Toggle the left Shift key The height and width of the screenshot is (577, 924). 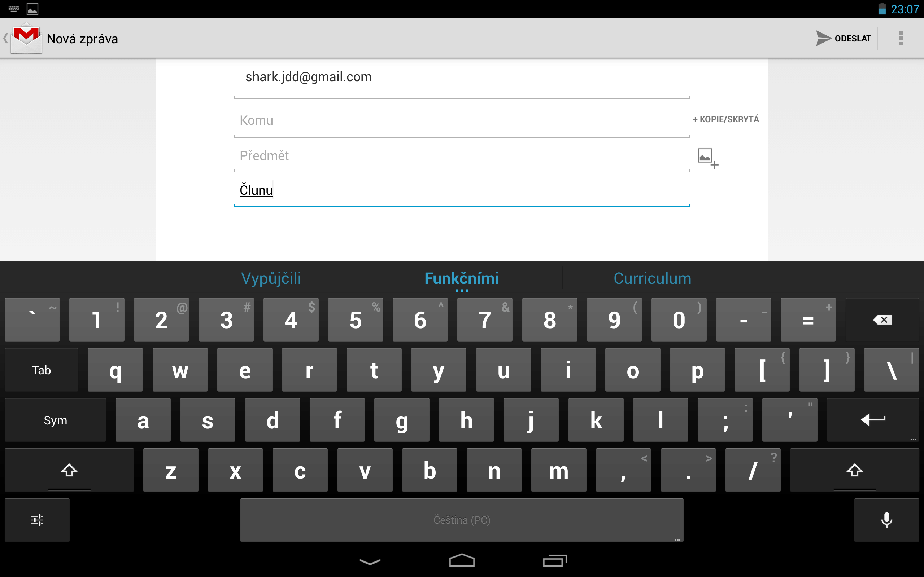pyautogui.click(x=69, y=470)
